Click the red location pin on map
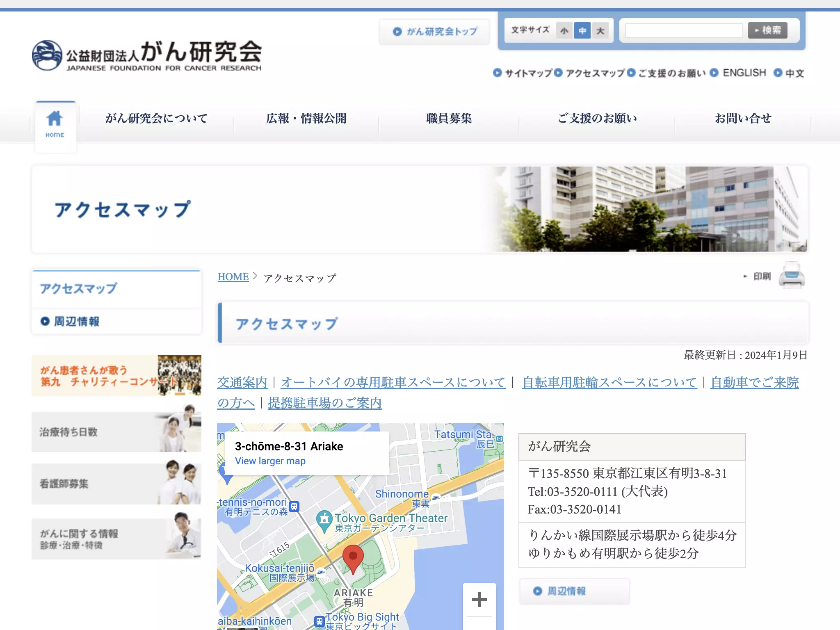Image resolution: width=840 pixels, height=630 pixels. click(353, 559)
